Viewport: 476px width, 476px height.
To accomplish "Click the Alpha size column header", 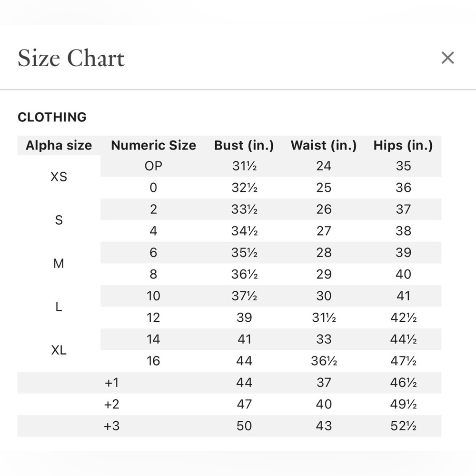I will tap(59, 145).
